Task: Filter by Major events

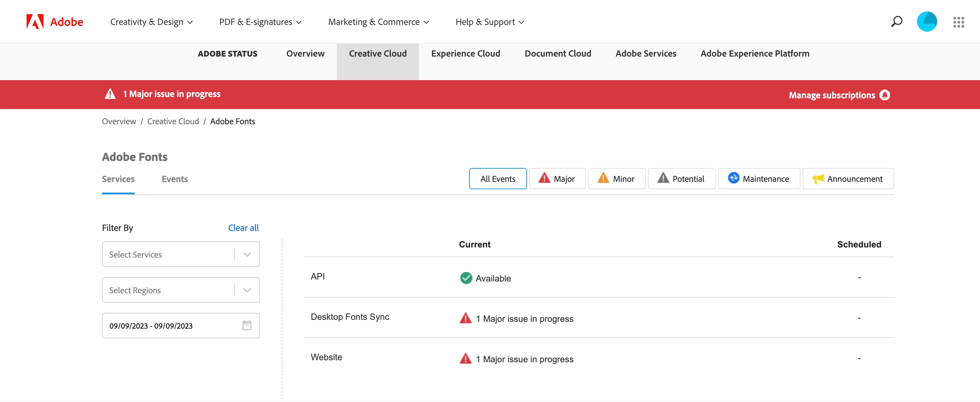Action: (557, 179)
